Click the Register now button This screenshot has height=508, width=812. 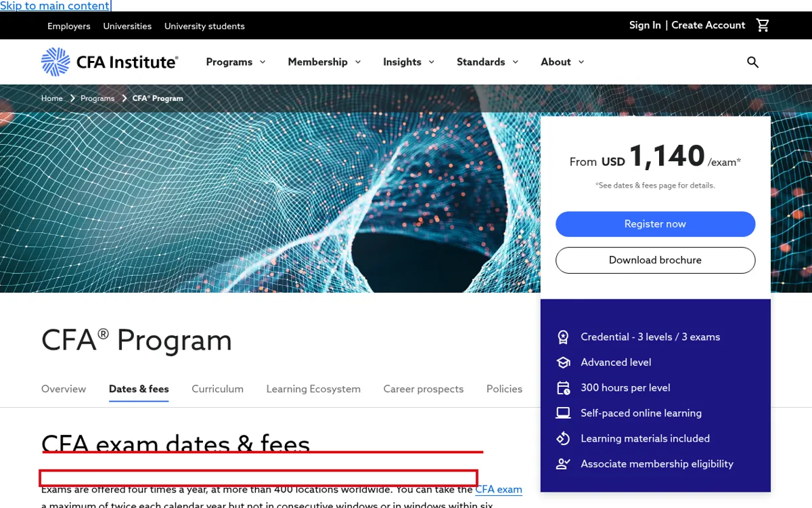pyautogui.click(x=655, y=224)
